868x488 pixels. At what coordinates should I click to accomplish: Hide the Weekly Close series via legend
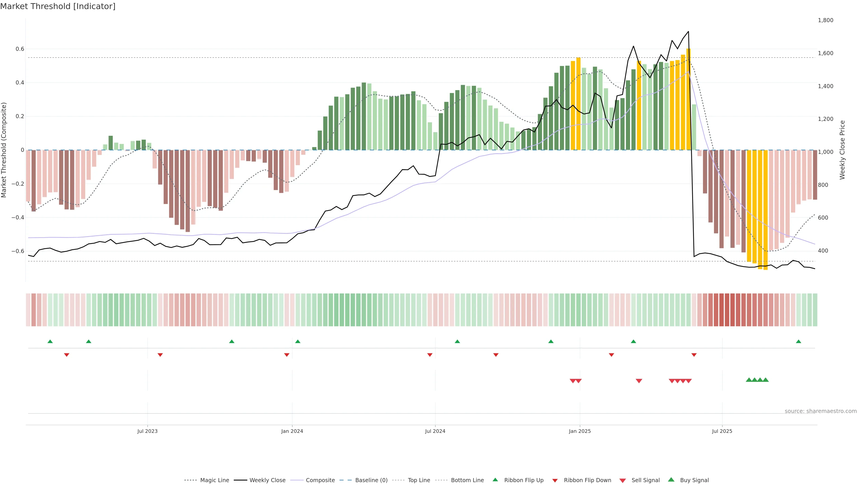click(267, 480)
